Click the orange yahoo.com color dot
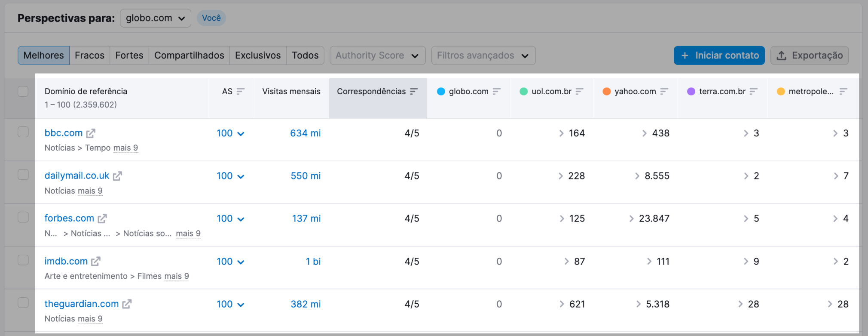868x336 pixels. click(607, 91)
